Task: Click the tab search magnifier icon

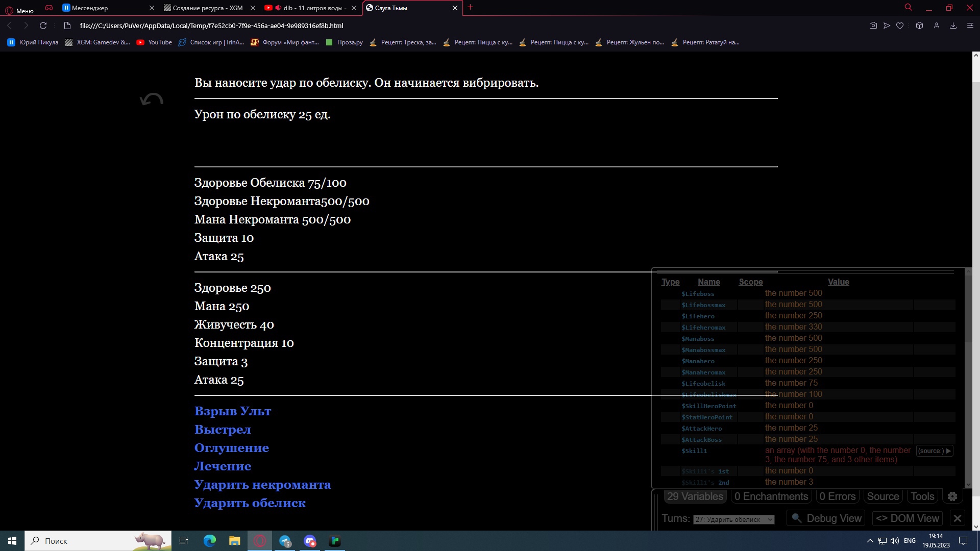Action: click(909, 8)
